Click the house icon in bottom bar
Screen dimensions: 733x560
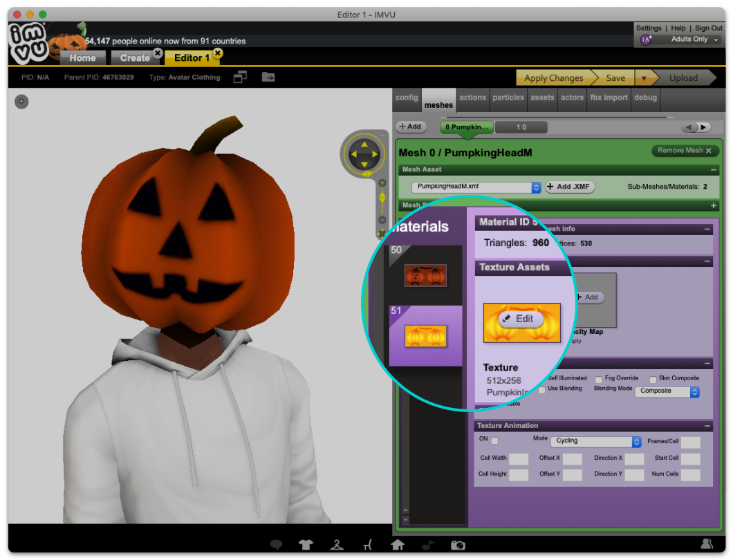click(398, 544)
